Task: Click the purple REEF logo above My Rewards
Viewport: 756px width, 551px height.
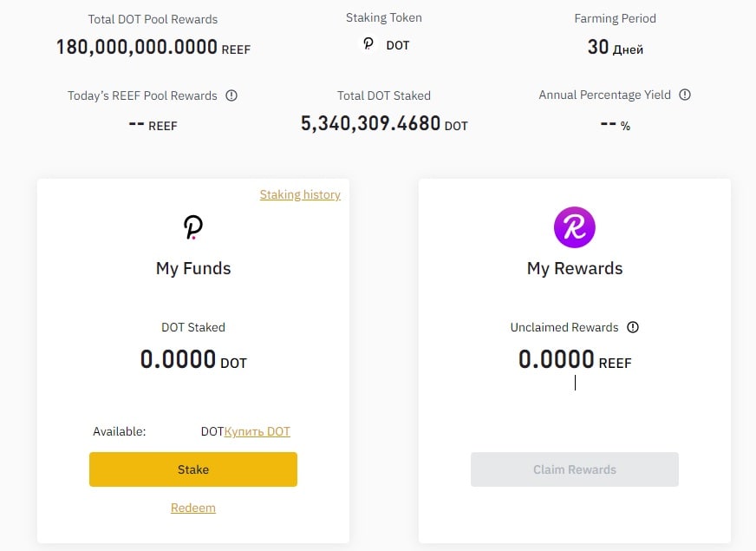Action: (574, 227)
